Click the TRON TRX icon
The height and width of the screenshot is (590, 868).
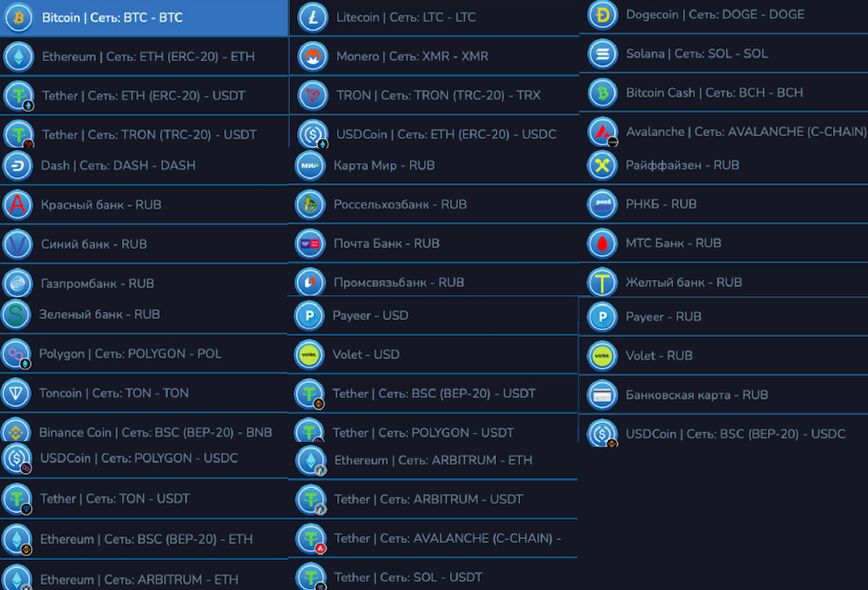tap(313, 95)
